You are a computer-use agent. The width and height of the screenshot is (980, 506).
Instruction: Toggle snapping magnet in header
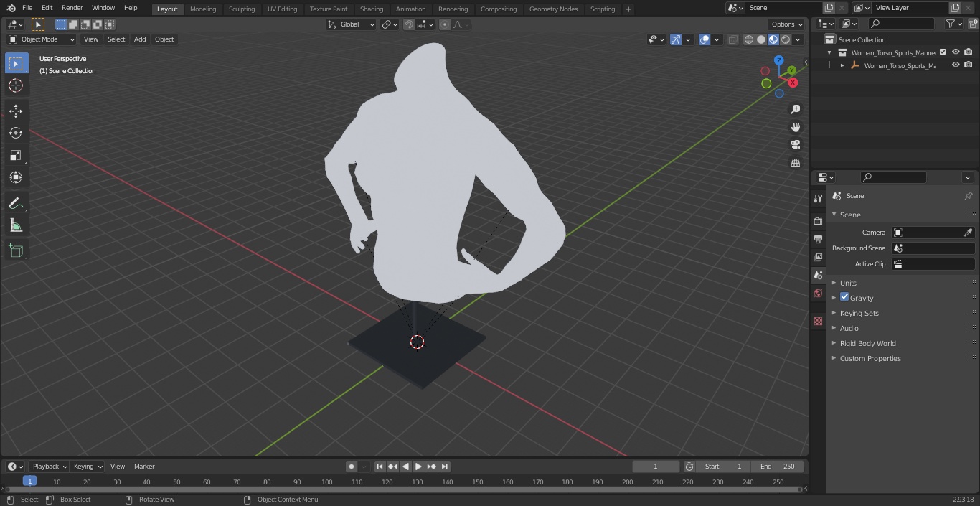pos(409,24)
